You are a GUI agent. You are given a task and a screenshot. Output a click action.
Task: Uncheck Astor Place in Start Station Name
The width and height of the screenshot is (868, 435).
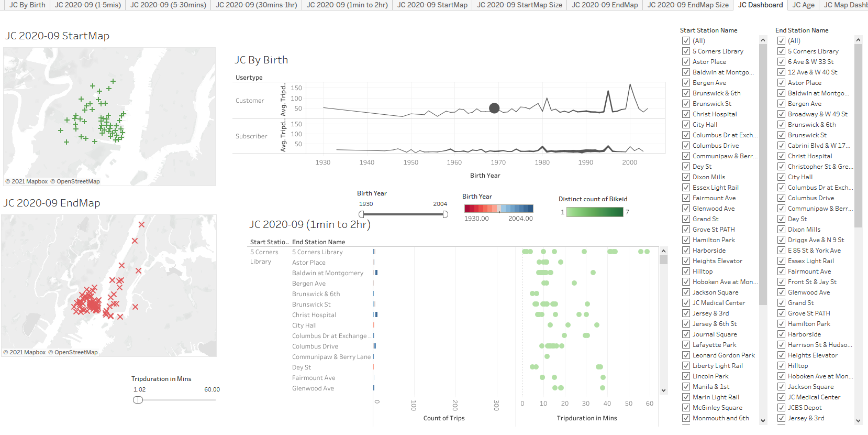pos(686,62)
